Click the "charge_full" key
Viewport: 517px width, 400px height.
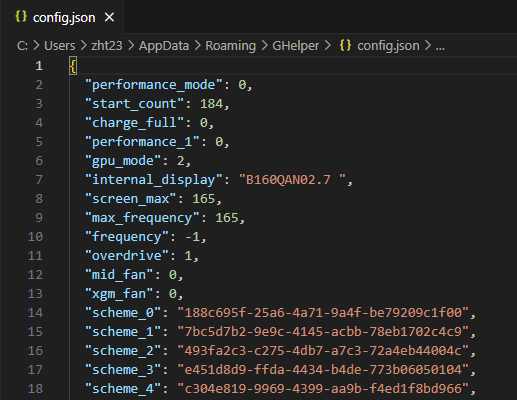[x=135, y=123]
